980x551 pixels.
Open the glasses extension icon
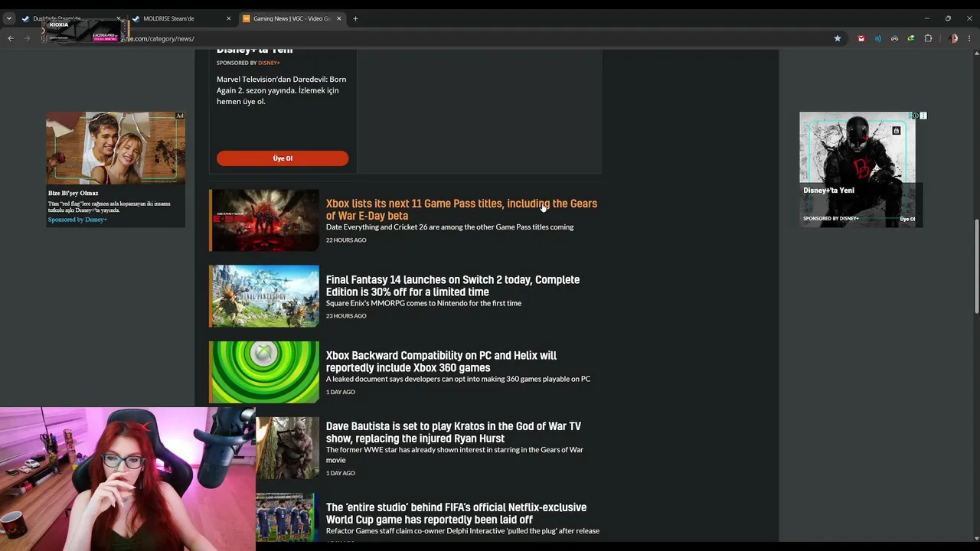894,38
